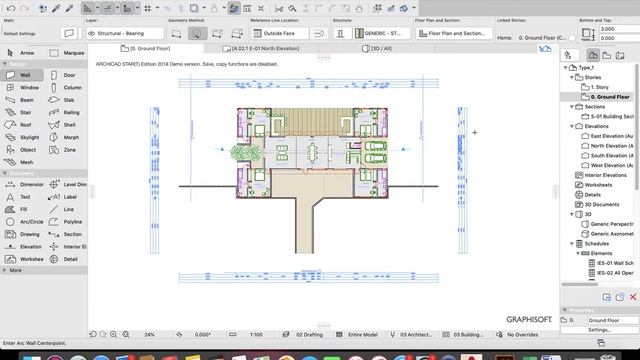
Task: Open the Structural - Bearing layer dropdown
Action: [125, 33]
